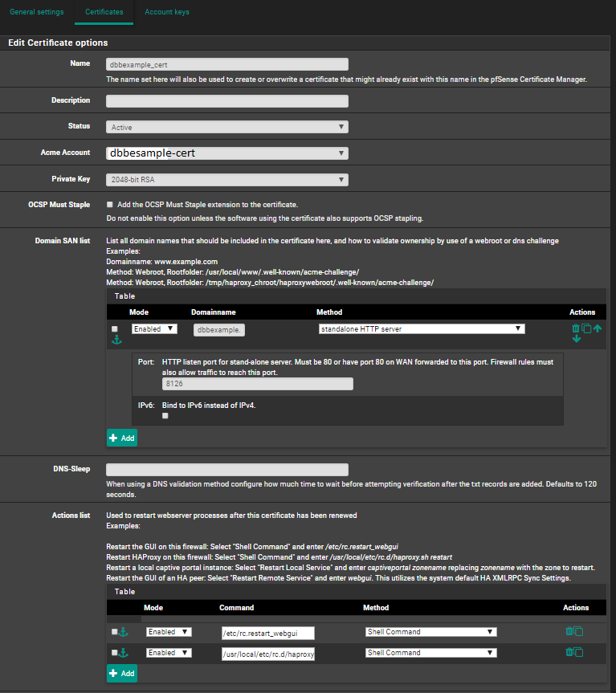Move the domain SAN entry up
The width and height of the screenshot is (616, 693).
tap(598, 328)
